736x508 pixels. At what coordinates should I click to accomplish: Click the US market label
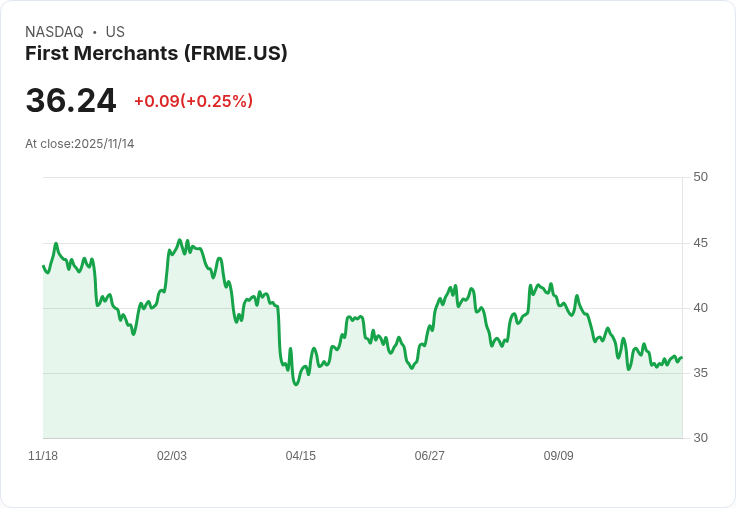point(115,32)
